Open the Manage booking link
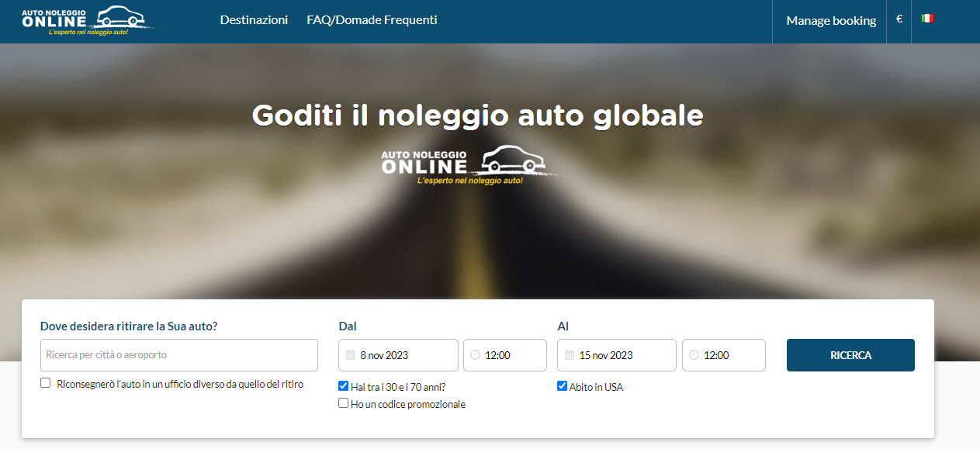 [x=831, y=21]
